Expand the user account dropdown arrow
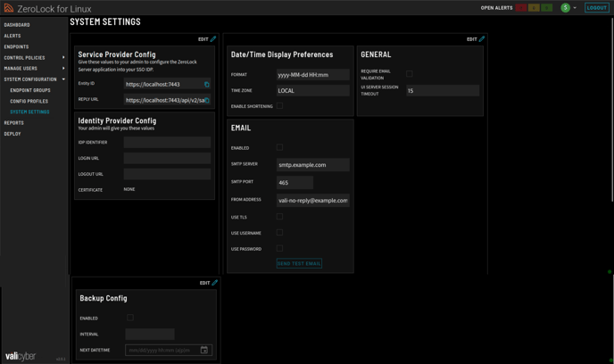 (575, 8)
